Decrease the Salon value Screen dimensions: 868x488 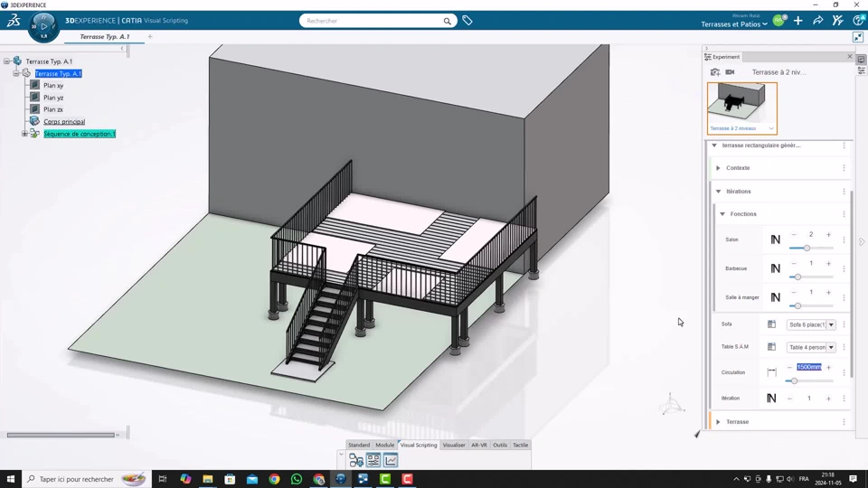tap(793, 235)
